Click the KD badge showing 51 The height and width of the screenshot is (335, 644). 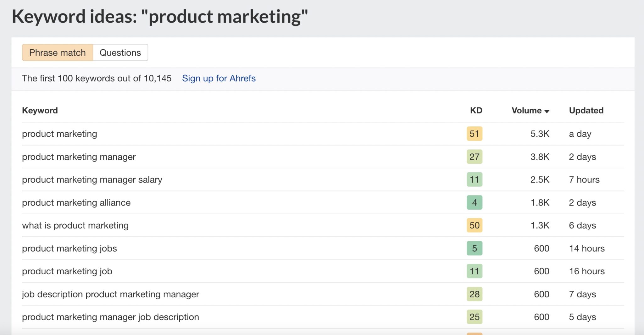pyautogui.click(x=475, y=134)
